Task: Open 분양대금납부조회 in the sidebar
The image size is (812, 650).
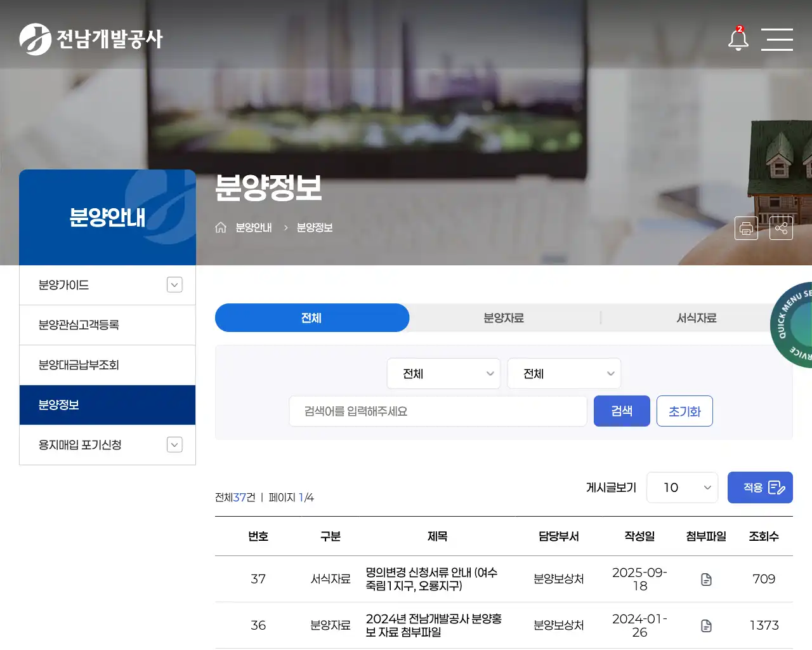Action: point(107,365)
